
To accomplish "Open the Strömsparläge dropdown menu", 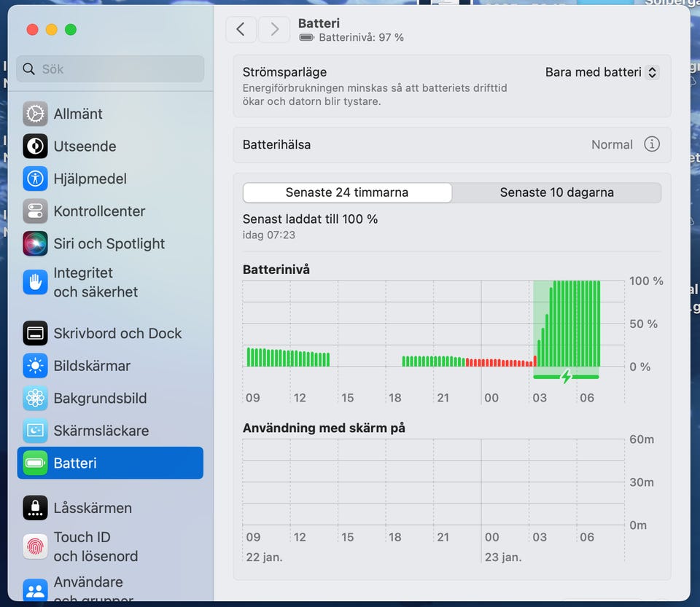I will point(602,72).
